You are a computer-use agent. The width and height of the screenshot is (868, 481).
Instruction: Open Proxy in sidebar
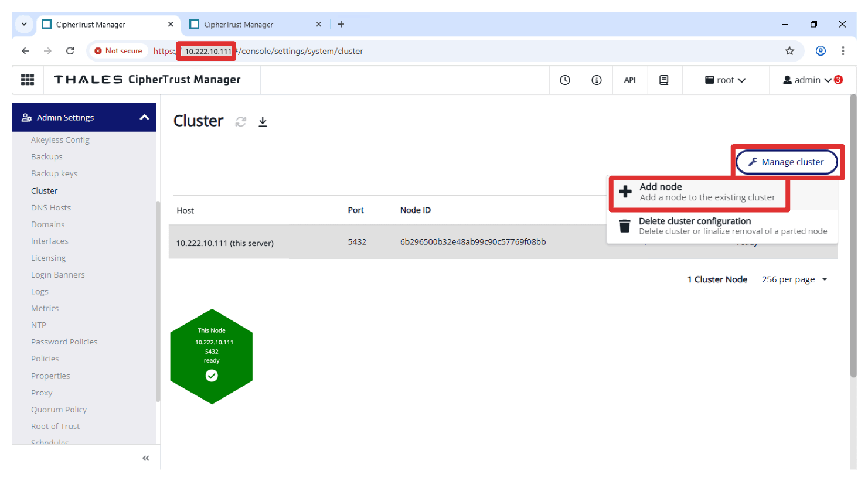[42, 393]
